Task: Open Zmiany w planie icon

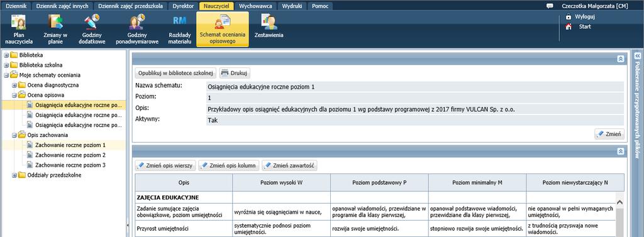Action: [x=55, y=29]
